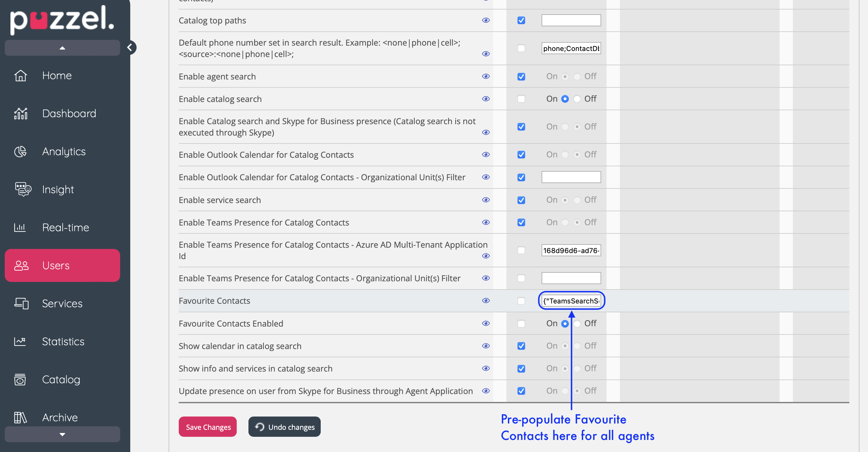Click the Catalog archive-box icon
Image resolution: width=868 pixels, height=452 pixels.
click(x=20, y=379)
